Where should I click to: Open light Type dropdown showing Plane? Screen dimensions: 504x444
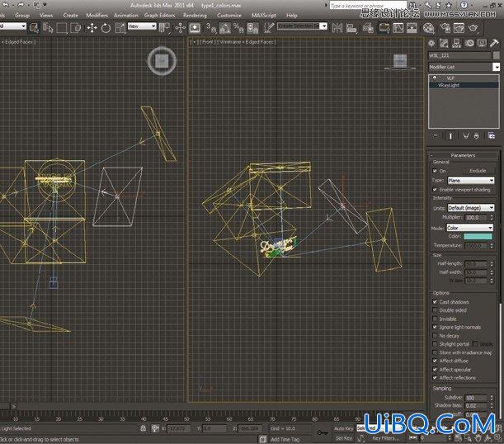[x=470, y=181]
